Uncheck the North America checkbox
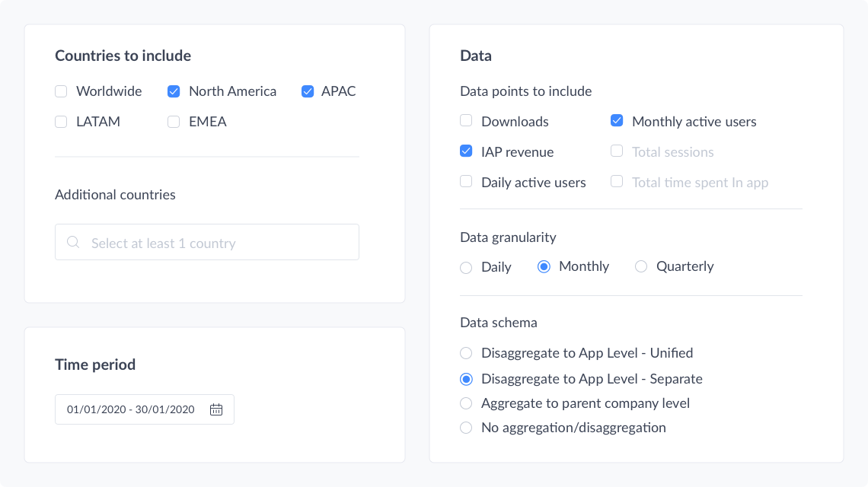Screen dimensions: 868x487 coord(174,91)
